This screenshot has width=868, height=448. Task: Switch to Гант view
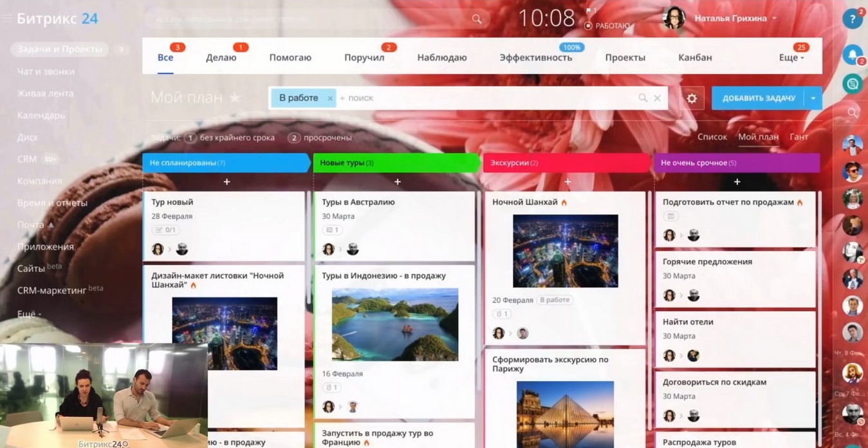(799, 137)
